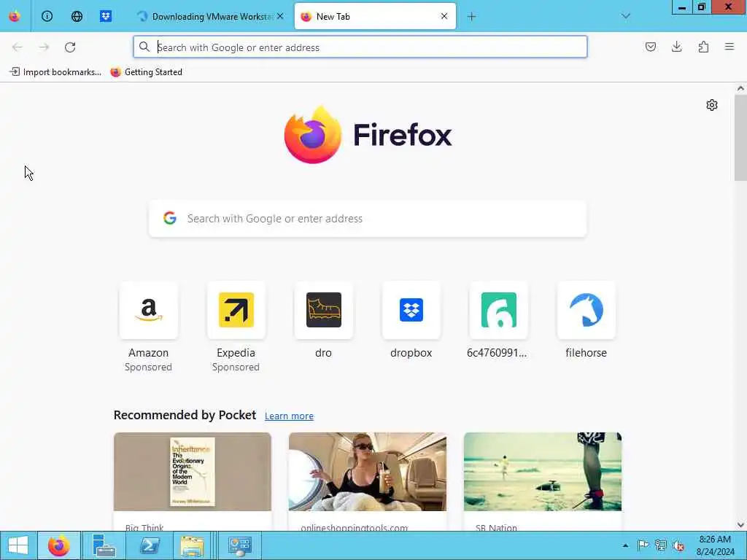Open the Extensions puzzle icon
747x560 pixels.
[703, 47]
